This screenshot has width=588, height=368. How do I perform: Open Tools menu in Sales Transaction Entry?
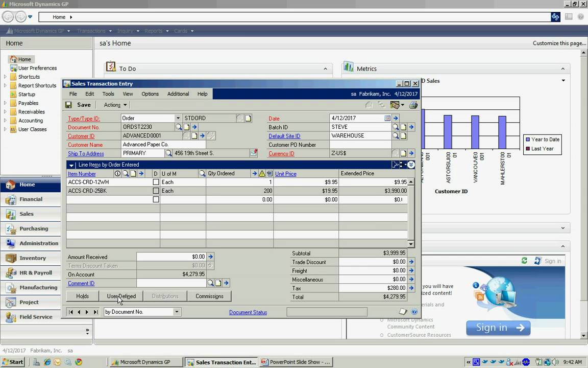(x=108, y=94)
